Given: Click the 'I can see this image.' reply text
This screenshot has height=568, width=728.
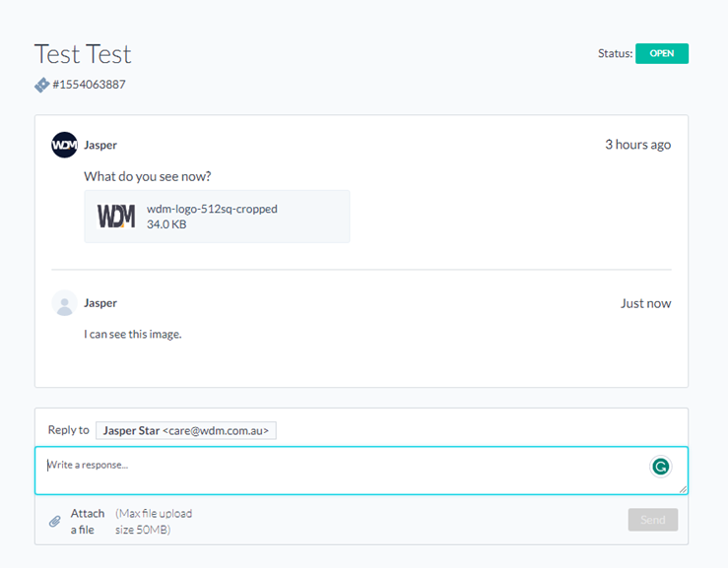Looking at the screenshot, I should pos(133,334).
